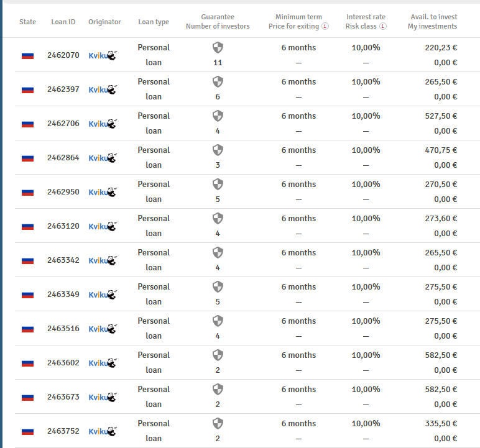
Task: Click the guarantee shield icon for loan 2463602
Action: pos(218,355)
